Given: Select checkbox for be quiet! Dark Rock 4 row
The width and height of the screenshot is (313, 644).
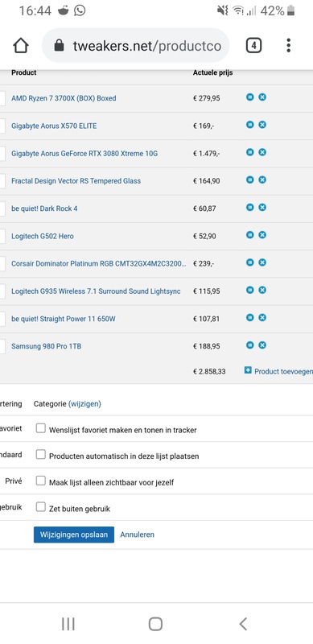Looking at the screenshot, I should click(x=2, y=208).
